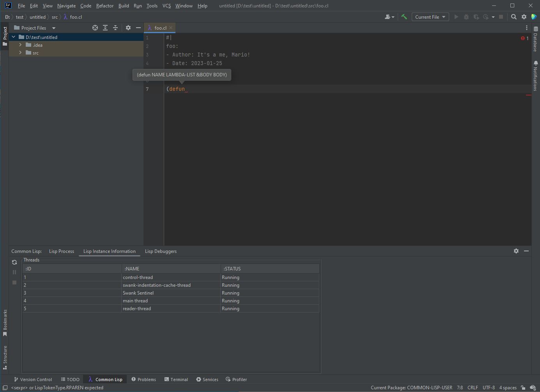Open the 4 spaces indent selector

coord(508,388)
